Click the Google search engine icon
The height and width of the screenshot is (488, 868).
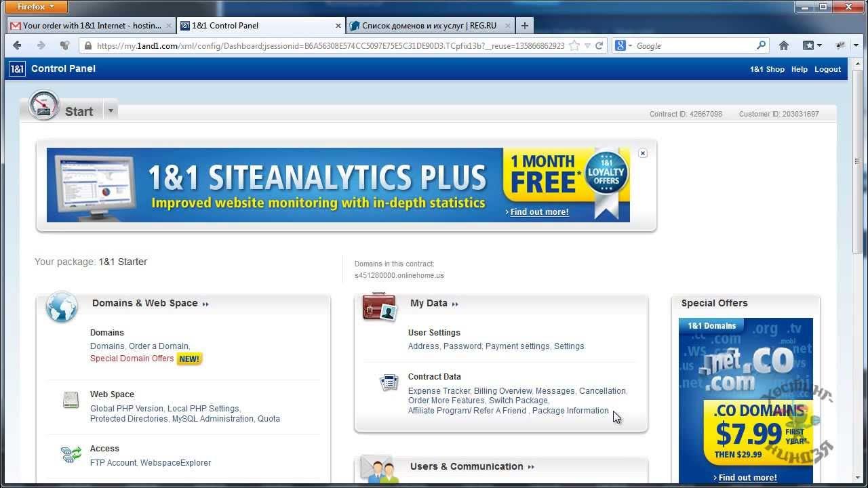(620, 45)
